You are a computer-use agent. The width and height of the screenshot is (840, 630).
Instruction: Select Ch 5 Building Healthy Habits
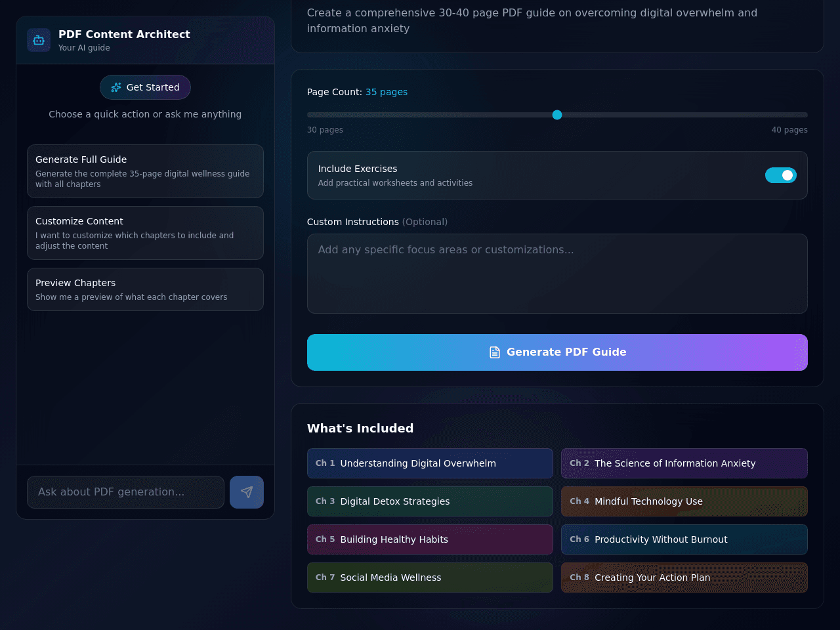(430, 539)
